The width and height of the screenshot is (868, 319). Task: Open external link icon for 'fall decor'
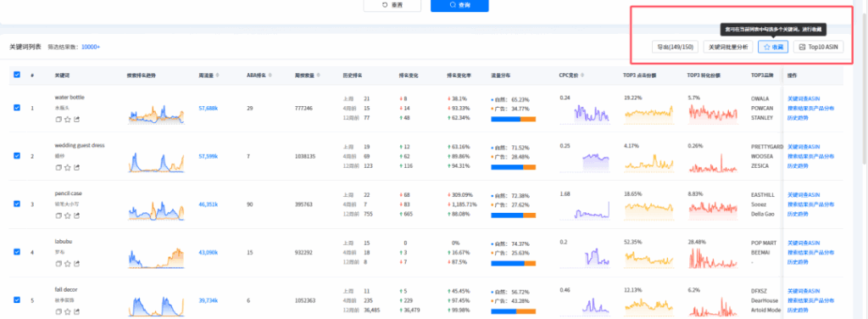(x=76, y=312)
